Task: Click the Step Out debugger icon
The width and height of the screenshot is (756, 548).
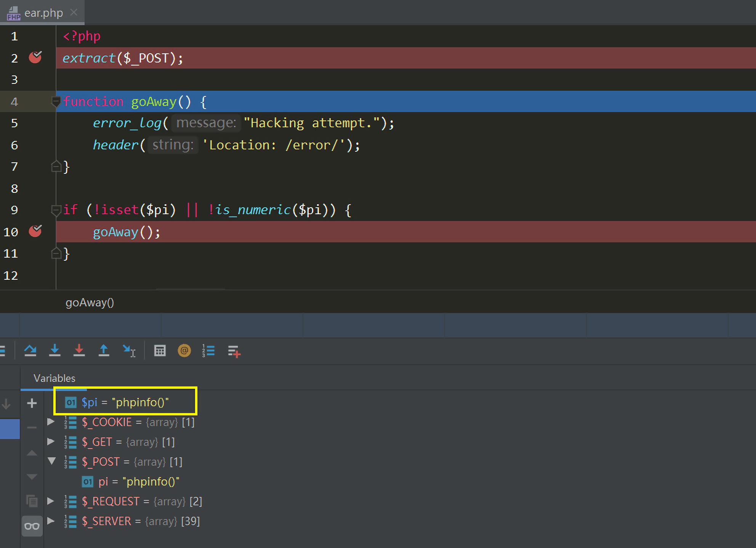Action: (104, 351)
